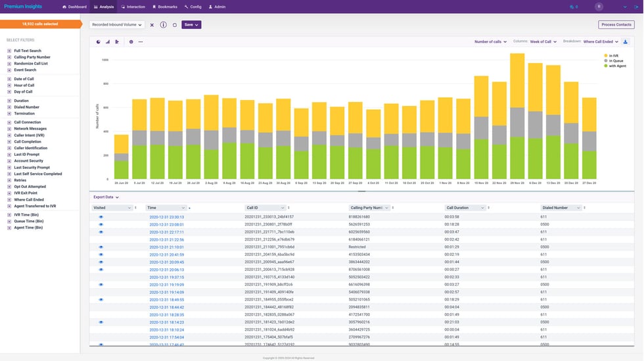Open call link 2020-12-31 21:22:56
644x361 pixels.
pyautogui.click(x=166, y=240)
